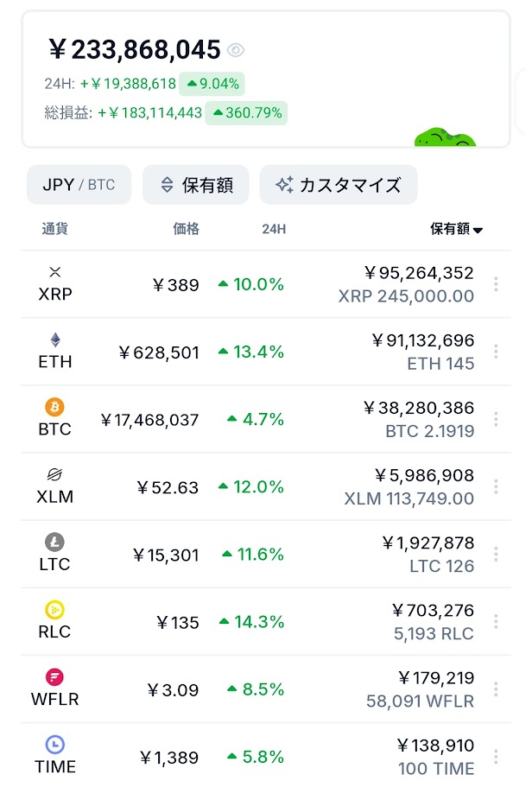Open three-dot menu for BTC row
Image resolution: width=532 pixels, height=787 pixels.
point(496,419)
